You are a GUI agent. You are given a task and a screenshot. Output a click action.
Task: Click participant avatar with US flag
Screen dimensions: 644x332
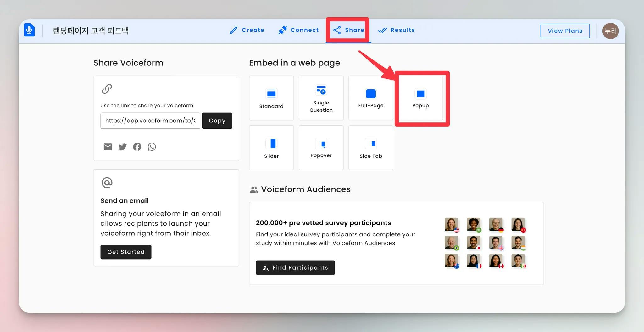(452, 225)
